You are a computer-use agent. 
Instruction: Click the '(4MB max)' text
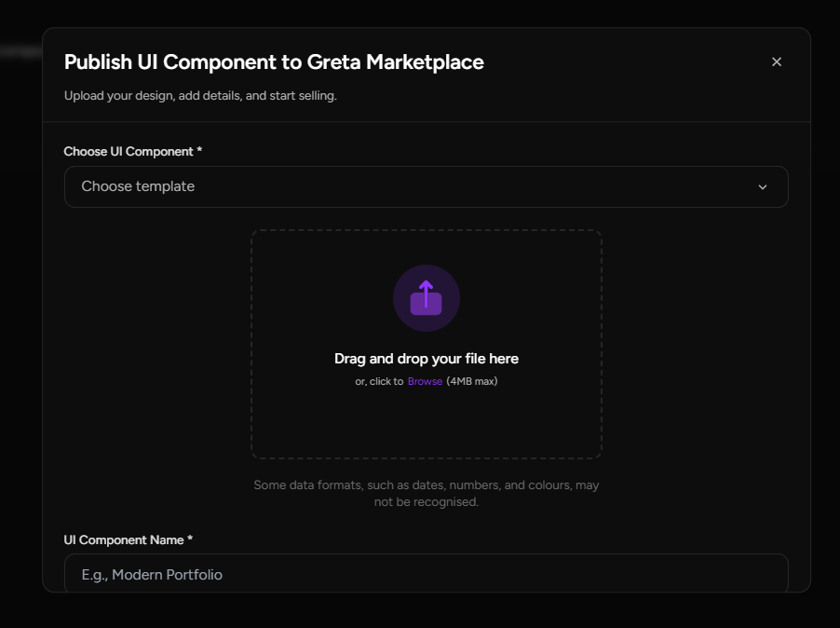point(472,381)
